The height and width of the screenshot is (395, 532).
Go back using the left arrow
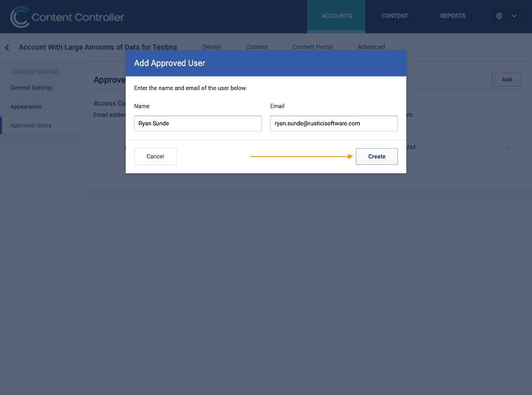(x=7, y=47)
